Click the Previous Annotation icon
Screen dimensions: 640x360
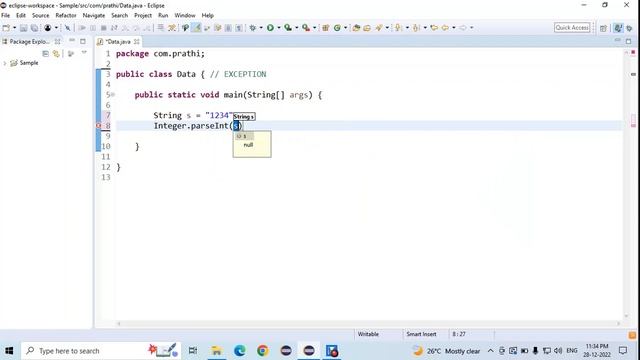[416, 28]
